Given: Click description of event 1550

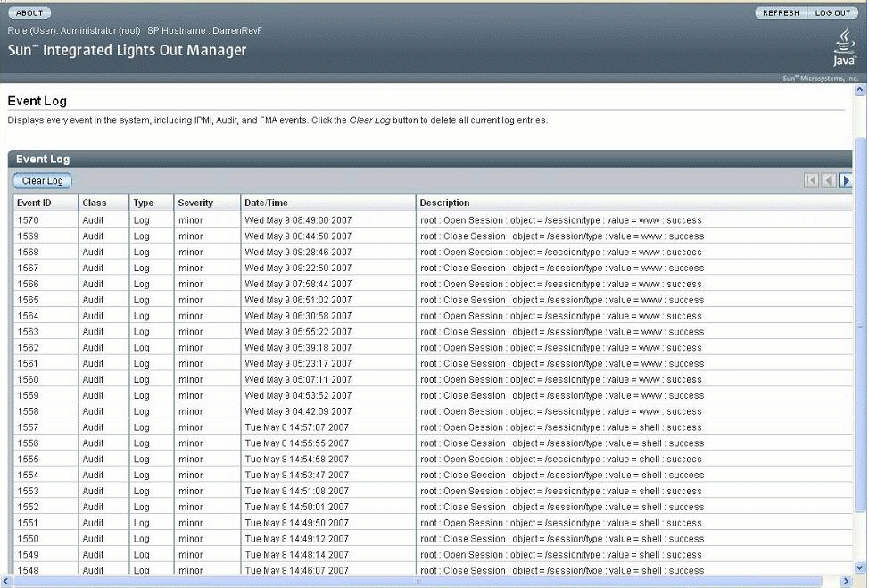Looking at the screenshot, I should tap(562, 539).
